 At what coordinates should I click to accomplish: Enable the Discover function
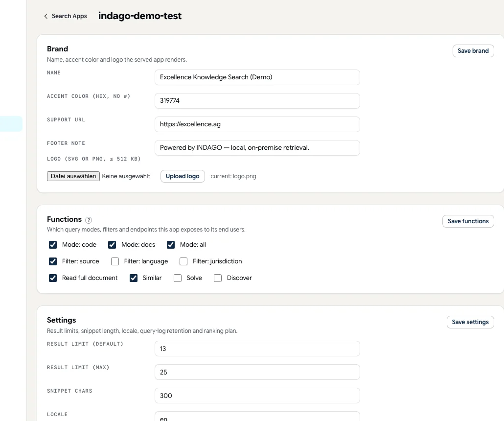pos(218,278)
